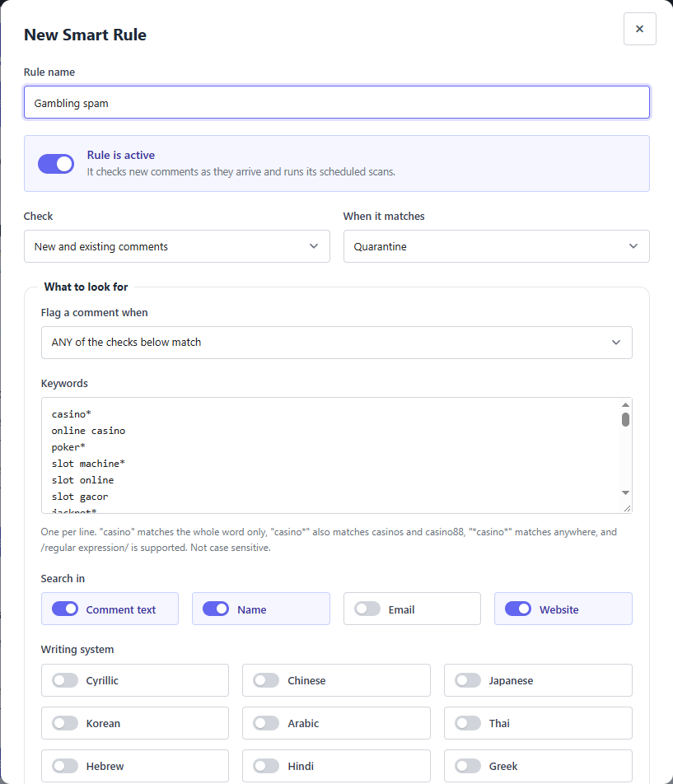Click the 'Rule is active' heading text
673x784 pixels.
point(121,155)
